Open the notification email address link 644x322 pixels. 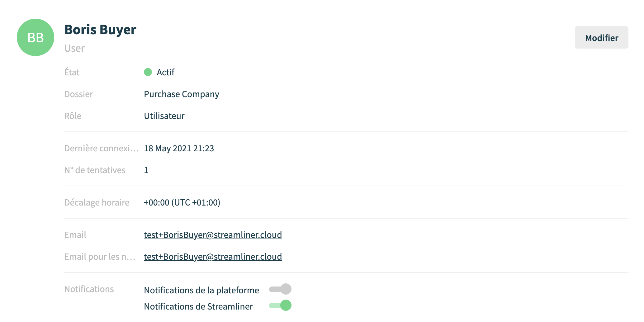[213, 257]
